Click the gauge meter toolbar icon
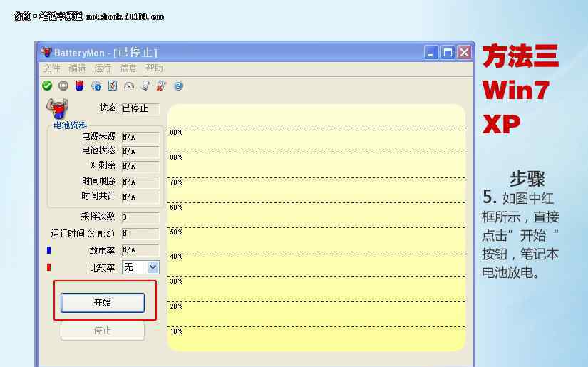Image resolution: width=588 pixels, height=367 pixels. point(129,86)
